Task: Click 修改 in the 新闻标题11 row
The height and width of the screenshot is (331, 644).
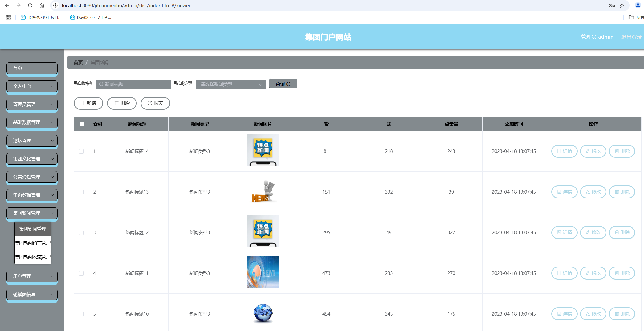Action: 593,273
